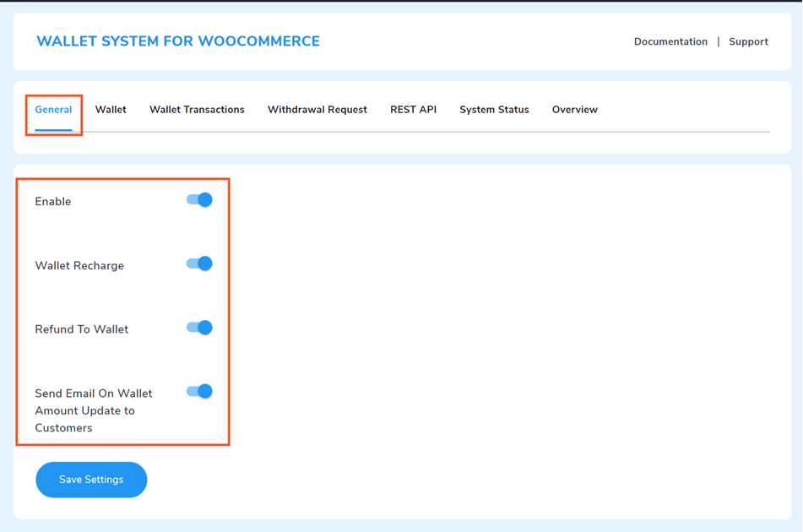Go to the Withdrawal Request tab
The height and width of the screenshot is (532, 803).
(317, 110)
